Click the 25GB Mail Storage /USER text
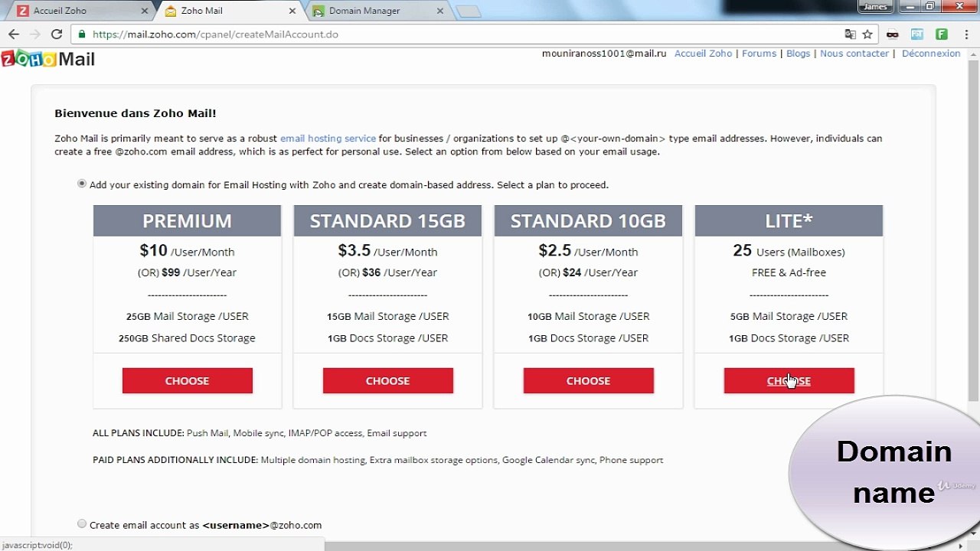Image resolution: width=980 pixels, height=551 pixels. pyautogui.click(x=188, y=316)
